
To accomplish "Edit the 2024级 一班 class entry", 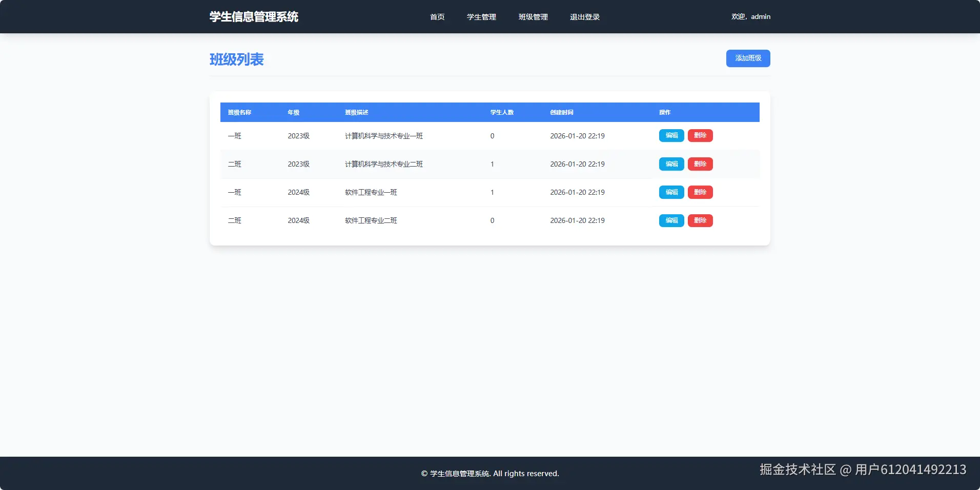I will click(x=671, y=192).
